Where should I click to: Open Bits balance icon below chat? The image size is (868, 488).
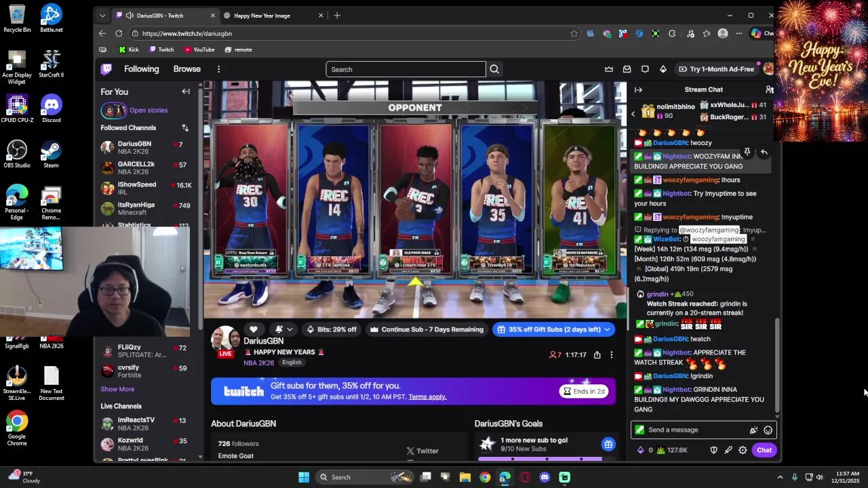pyautogui.click(x=641, y=450)
